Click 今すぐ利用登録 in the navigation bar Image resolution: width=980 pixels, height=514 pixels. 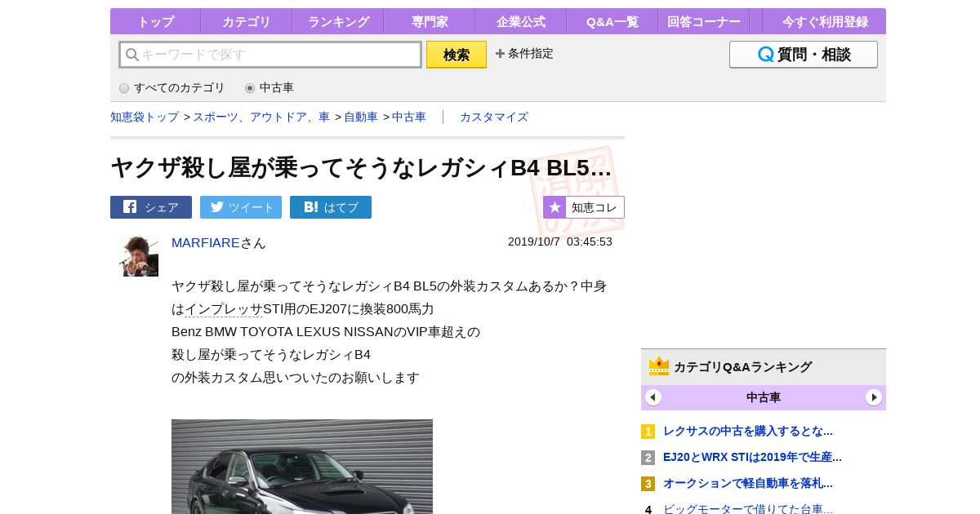825,21
